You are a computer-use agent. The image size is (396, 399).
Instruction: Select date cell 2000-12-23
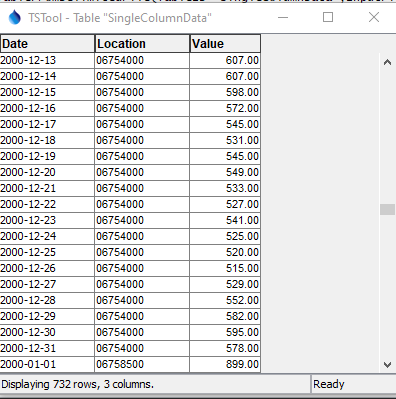(x=47, y=220)
